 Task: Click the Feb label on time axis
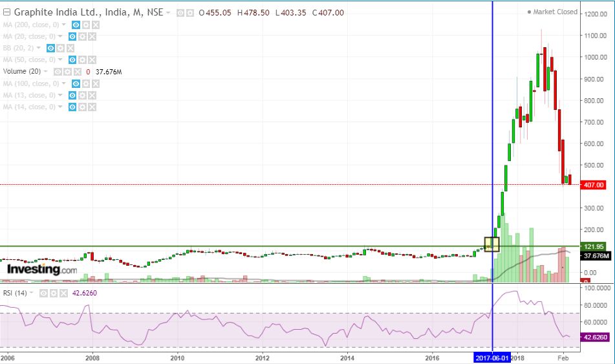pos(563,358)
